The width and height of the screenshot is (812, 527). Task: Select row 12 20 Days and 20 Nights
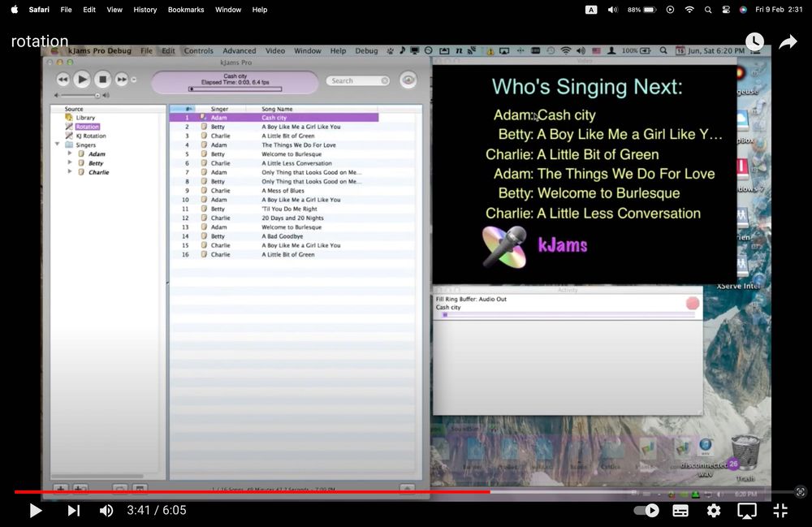point(292,218)
